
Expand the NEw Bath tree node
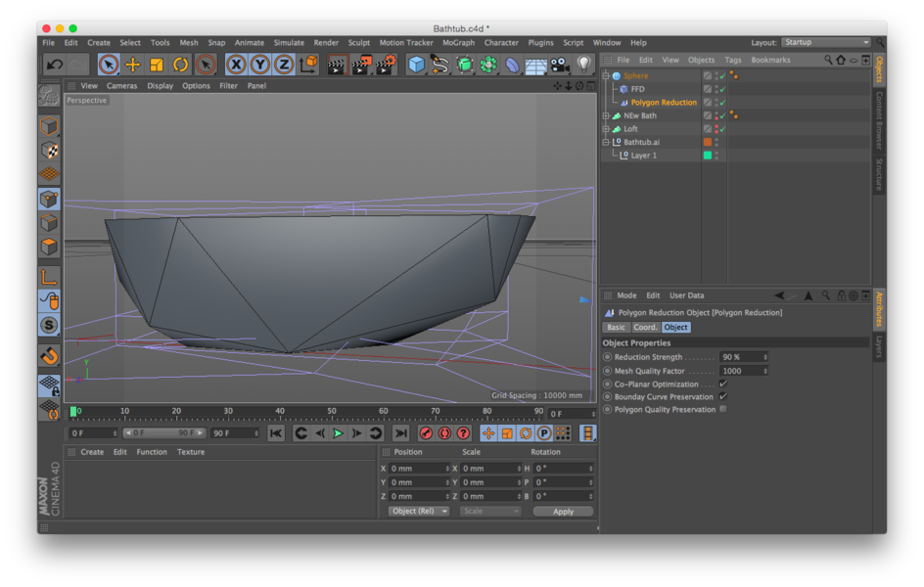(x=606, y=115)
